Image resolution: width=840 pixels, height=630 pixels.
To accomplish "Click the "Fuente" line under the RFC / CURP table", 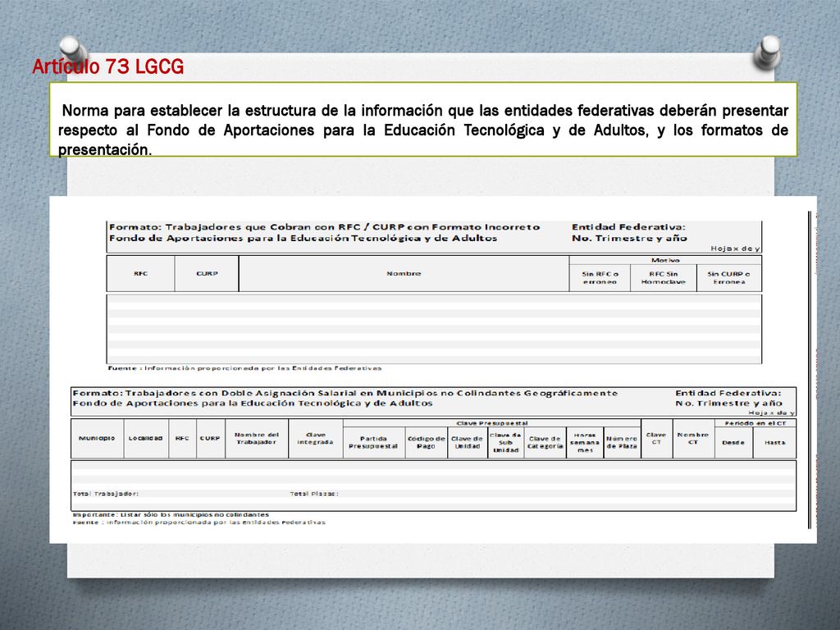I will click(x=244, y=368).
